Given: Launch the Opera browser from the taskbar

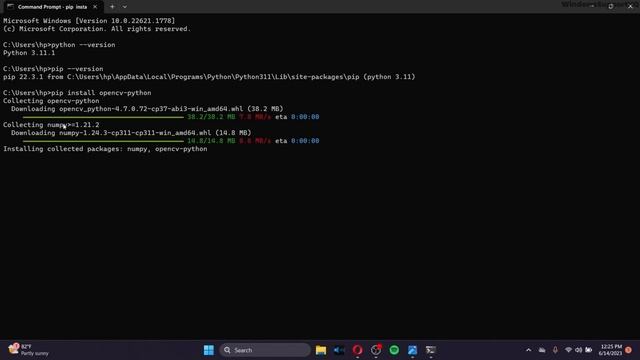Looking at the screenshot, I should coord(358,350).
